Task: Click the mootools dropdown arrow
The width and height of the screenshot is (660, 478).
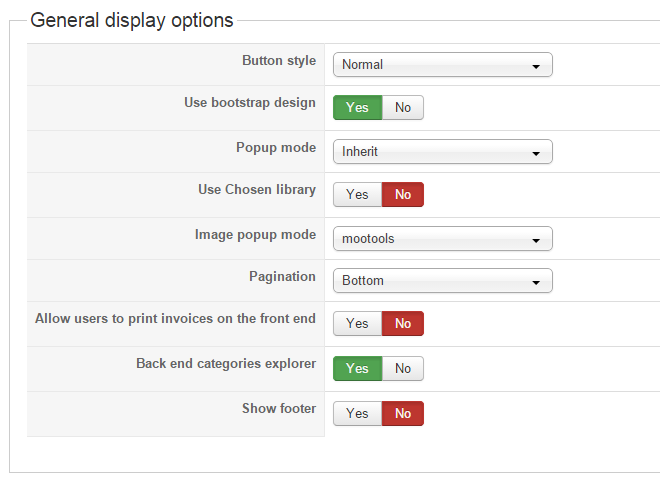Action: coord(537,240)
